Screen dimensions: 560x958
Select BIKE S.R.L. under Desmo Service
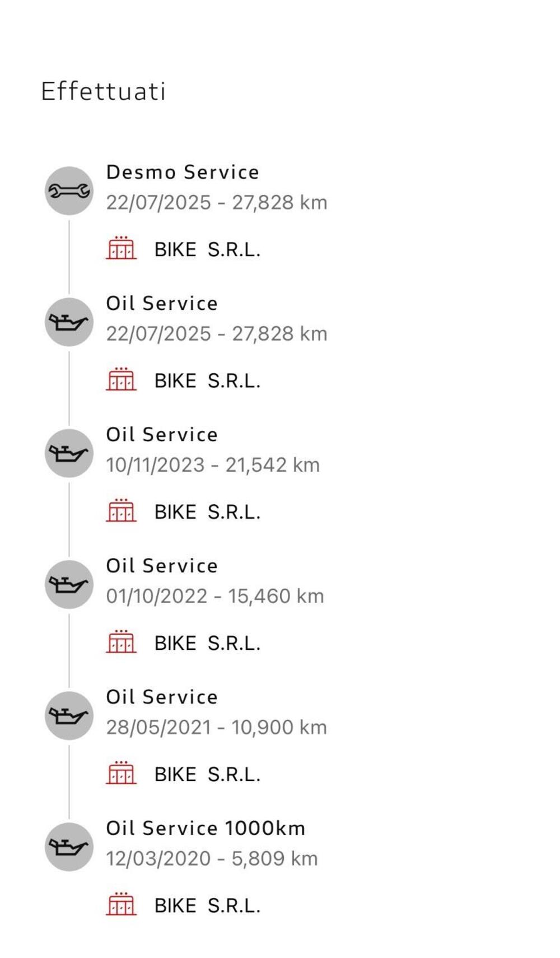[207, 250]
